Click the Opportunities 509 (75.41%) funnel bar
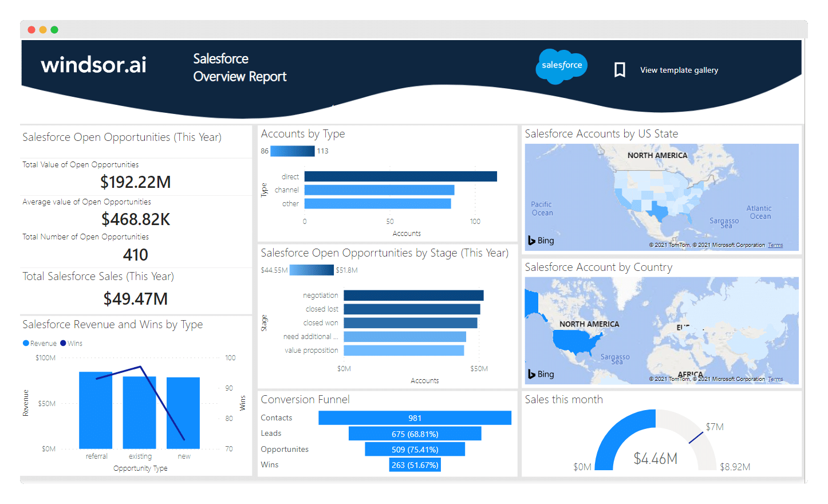828x504 pixels. (415, 449)
